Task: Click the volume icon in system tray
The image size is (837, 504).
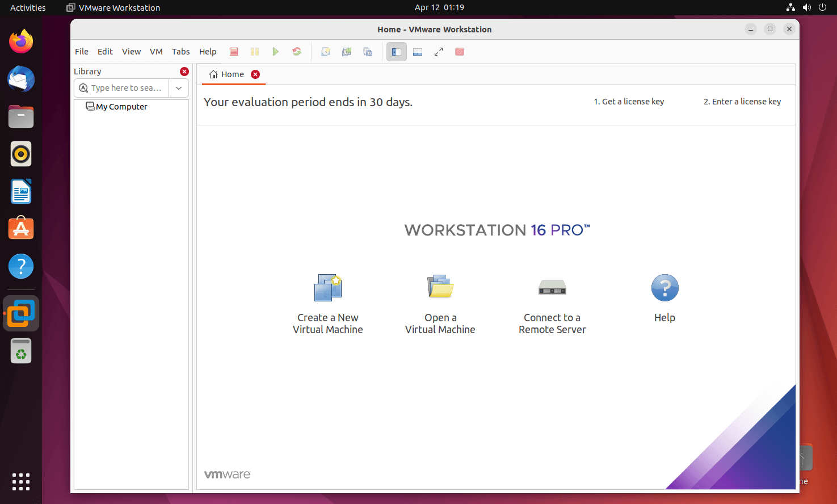Action: 806,7
